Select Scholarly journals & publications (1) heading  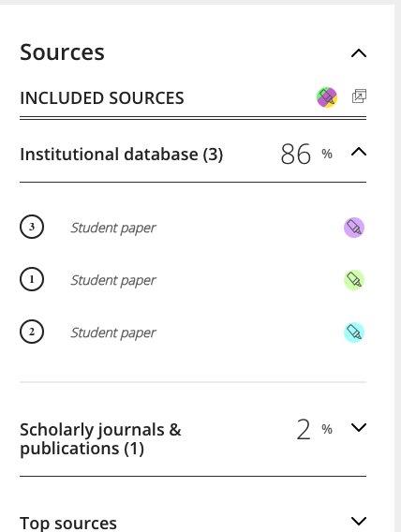pyautogui.click(x=100, y=439)
